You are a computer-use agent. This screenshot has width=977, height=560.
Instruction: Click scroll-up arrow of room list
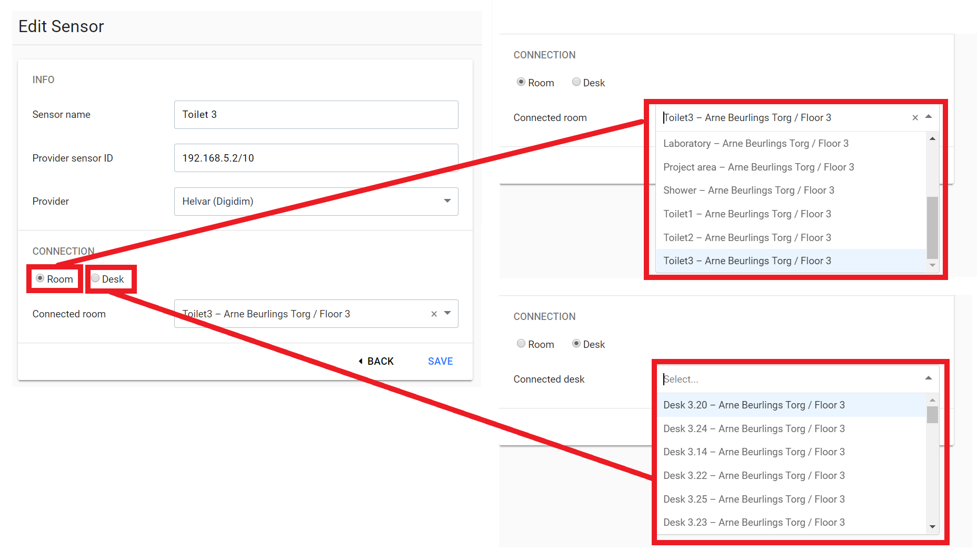[932, 139]
